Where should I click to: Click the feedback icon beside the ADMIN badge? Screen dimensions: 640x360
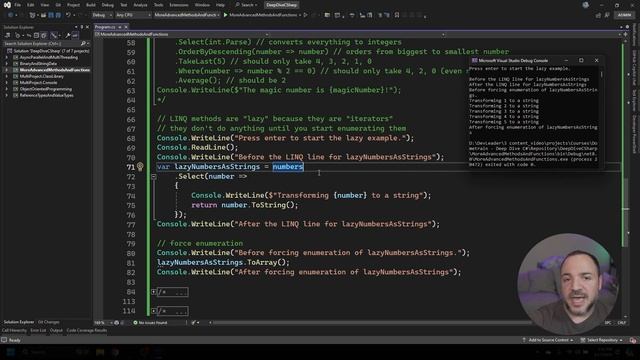point(607,15)
